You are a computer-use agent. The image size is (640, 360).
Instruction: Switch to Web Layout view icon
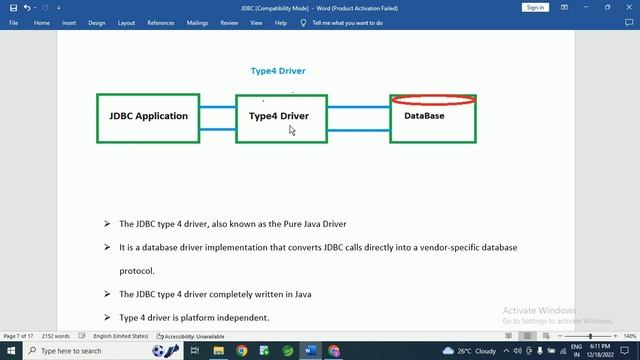pyautogui.click(x=546, y=336)
